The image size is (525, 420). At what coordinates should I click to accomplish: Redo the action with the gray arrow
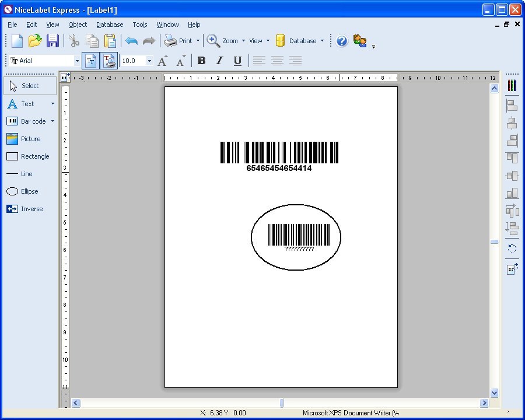(x=149, y=41)
